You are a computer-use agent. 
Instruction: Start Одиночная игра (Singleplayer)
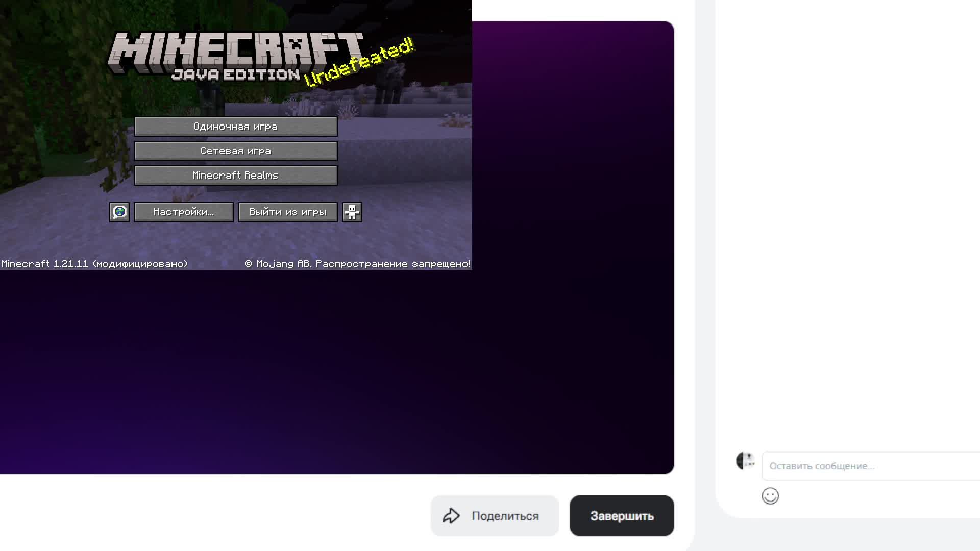pos(235,127)
